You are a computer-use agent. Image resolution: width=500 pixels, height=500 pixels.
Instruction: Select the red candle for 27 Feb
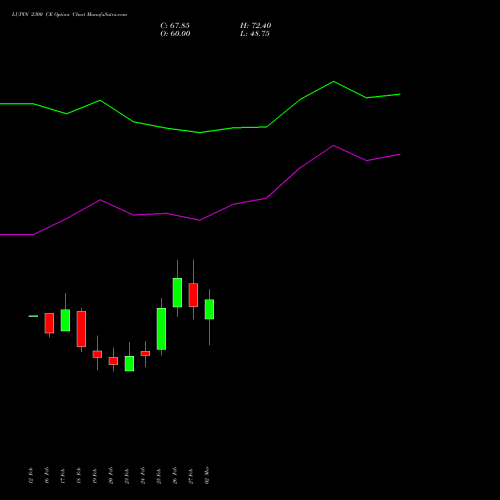click(x=193, y=295)
